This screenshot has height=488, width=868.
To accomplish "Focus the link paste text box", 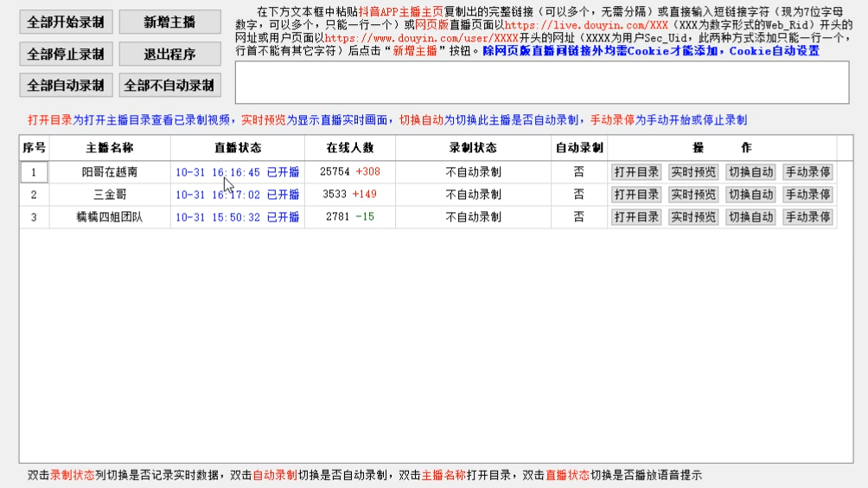I will [x=542, y=82].
